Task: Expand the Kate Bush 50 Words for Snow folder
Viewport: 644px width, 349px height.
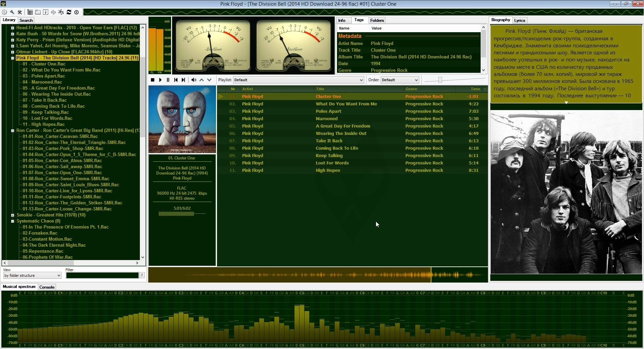Action: pos(12,34)
